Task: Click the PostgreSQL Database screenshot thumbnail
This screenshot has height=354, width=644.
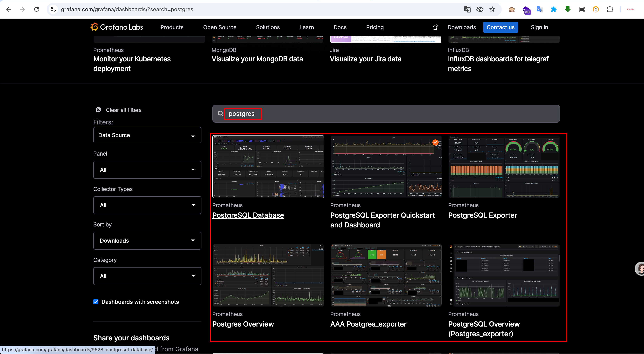Action: point(268,166)
